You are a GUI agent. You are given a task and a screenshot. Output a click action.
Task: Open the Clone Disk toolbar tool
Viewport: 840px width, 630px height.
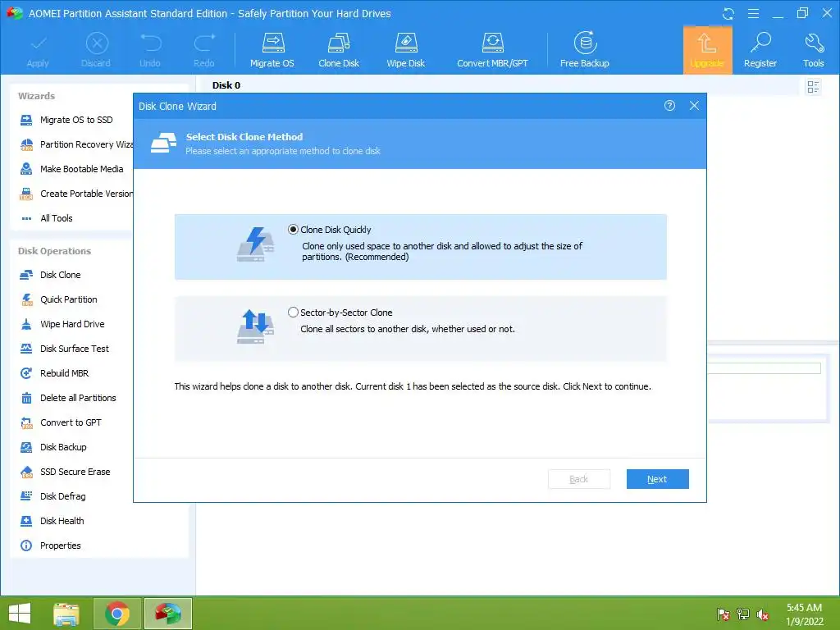coord(339,50)
